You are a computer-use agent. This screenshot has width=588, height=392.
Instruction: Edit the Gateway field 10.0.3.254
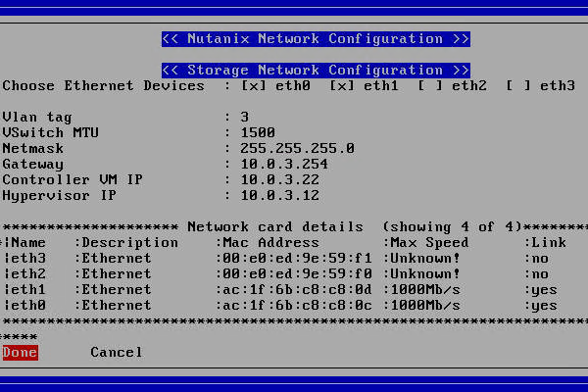(x=284, y=165)
